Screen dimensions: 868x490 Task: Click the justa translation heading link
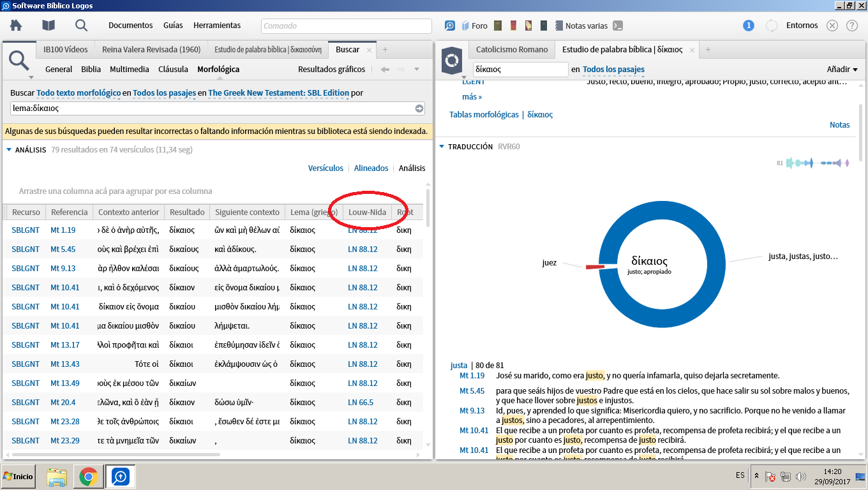[x=459, y=365]
